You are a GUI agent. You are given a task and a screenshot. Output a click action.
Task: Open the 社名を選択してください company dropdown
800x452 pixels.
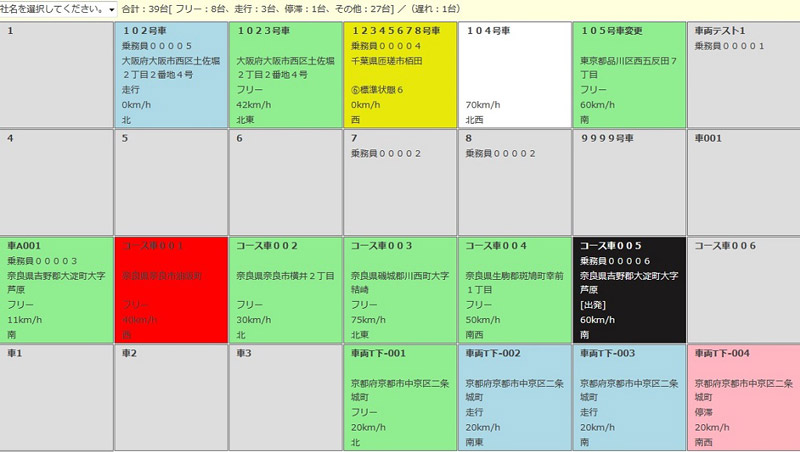(59, 9)
